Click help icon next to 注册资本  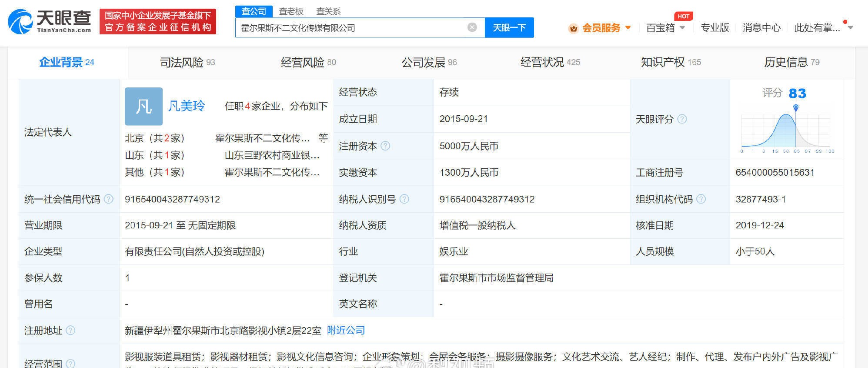[x=385, y=146]
